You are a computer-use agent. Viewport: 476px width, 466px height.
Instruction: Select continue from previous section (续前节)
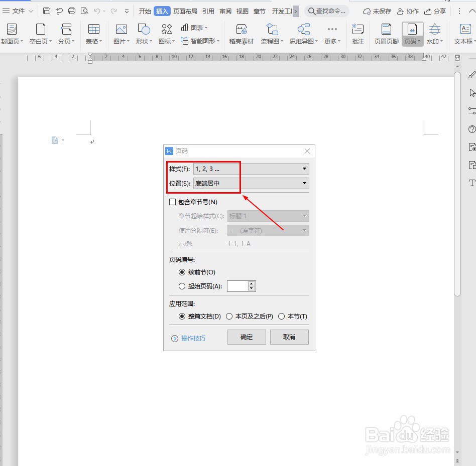point(182,272)
